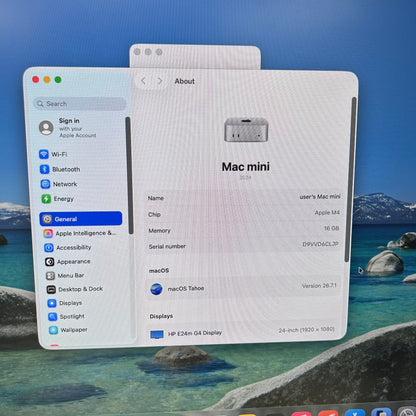This screenshot has width=416, height=416.
Task: Click the Name row label
Action: pos(156,198)
